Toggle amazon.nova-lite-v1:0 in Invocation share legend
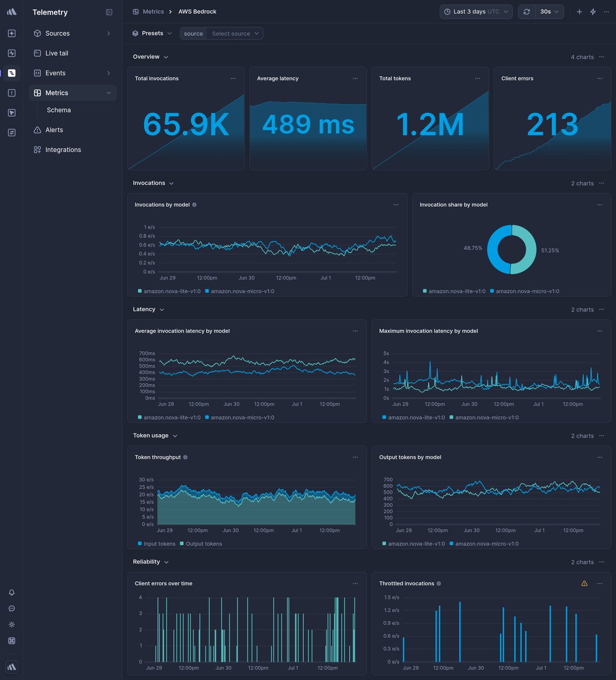The width and height of the screenshot is (616, 680). (x=454, y=291)
